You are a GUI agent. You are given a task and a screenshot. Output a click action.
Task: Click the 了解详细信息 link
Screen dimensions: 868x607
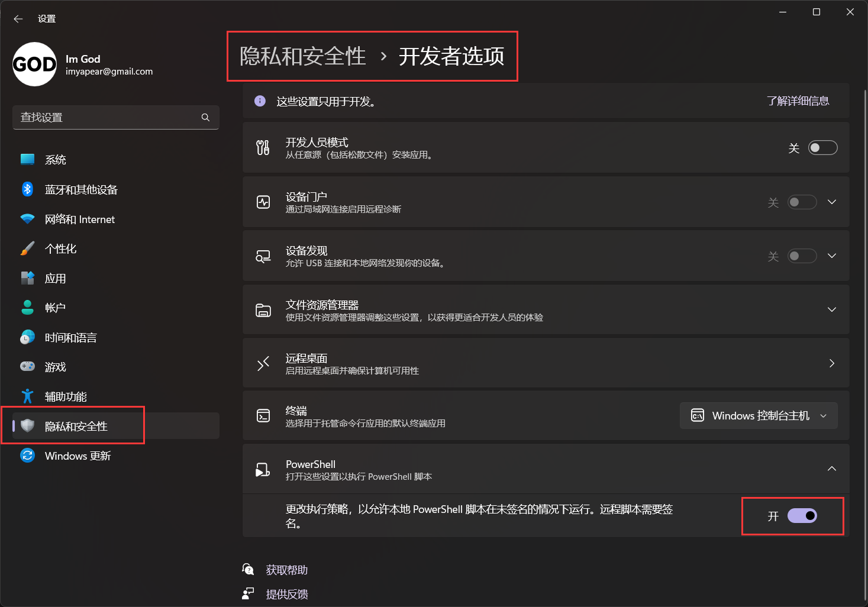(798, 101)
